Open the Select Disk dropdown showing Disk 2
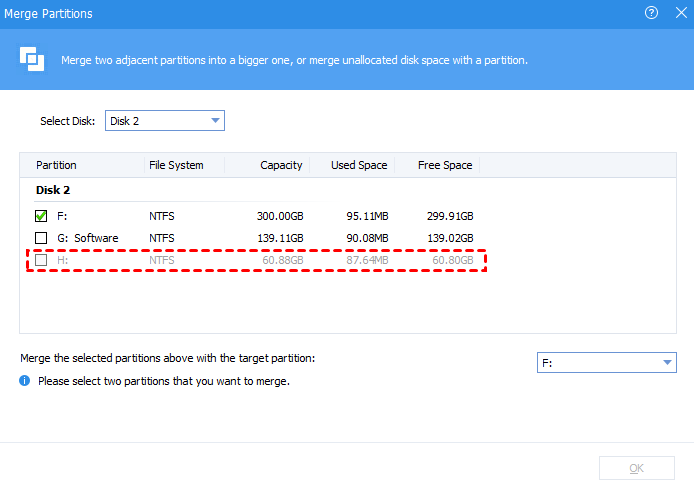This screenshot has height=494, width=694. (165, 121)
